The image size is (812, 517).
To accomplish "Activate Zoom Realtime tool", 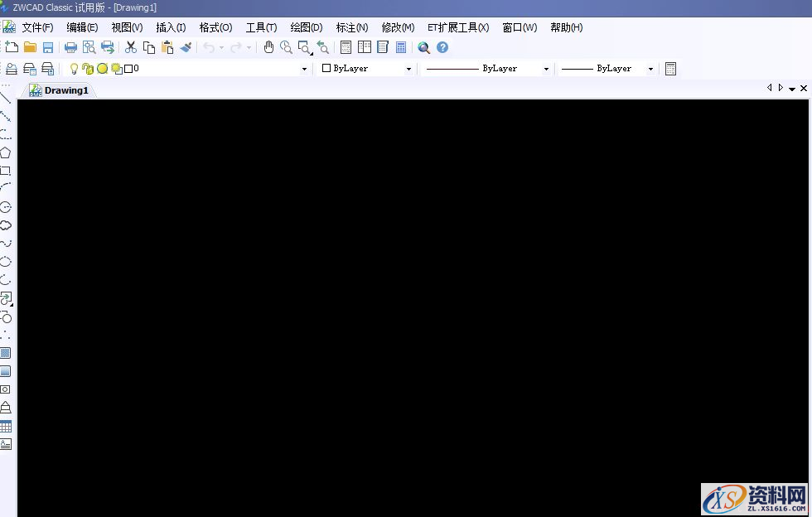I will point(286,47).
